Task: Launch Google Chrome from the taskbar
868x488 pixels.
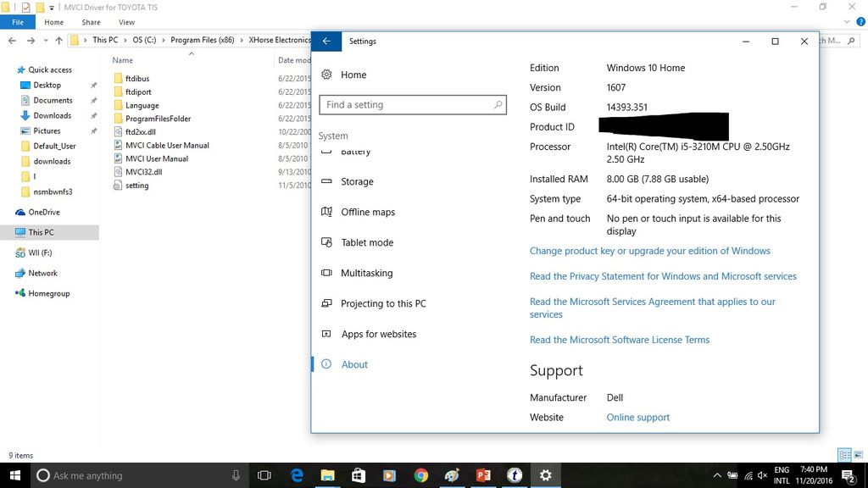Action: tap(421, 475)
